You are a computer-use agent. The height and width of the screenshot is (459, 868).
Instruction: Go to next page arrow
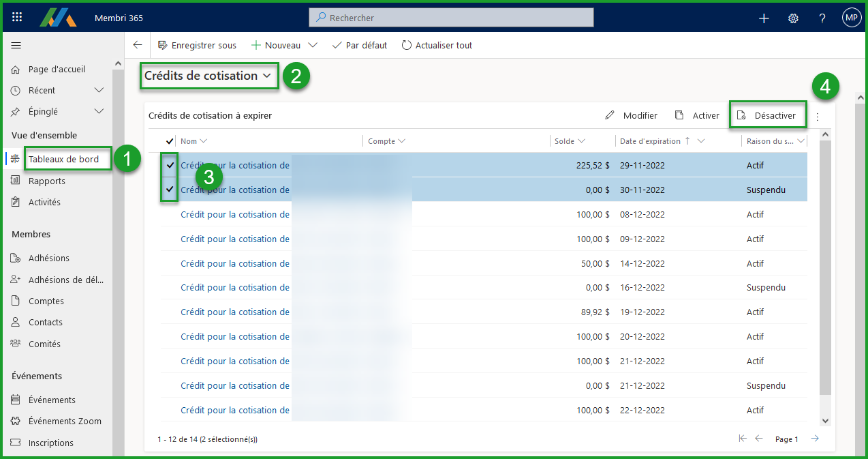pos(815,439)
